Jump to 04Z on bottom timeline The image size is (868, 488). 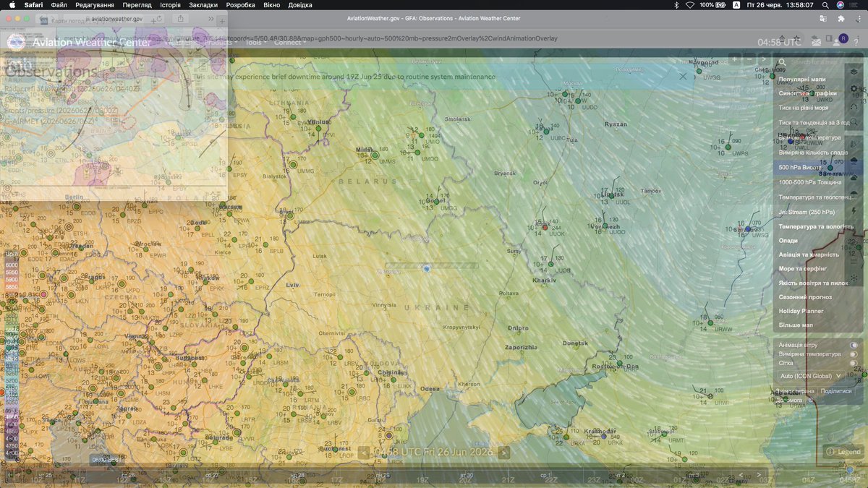808,479
